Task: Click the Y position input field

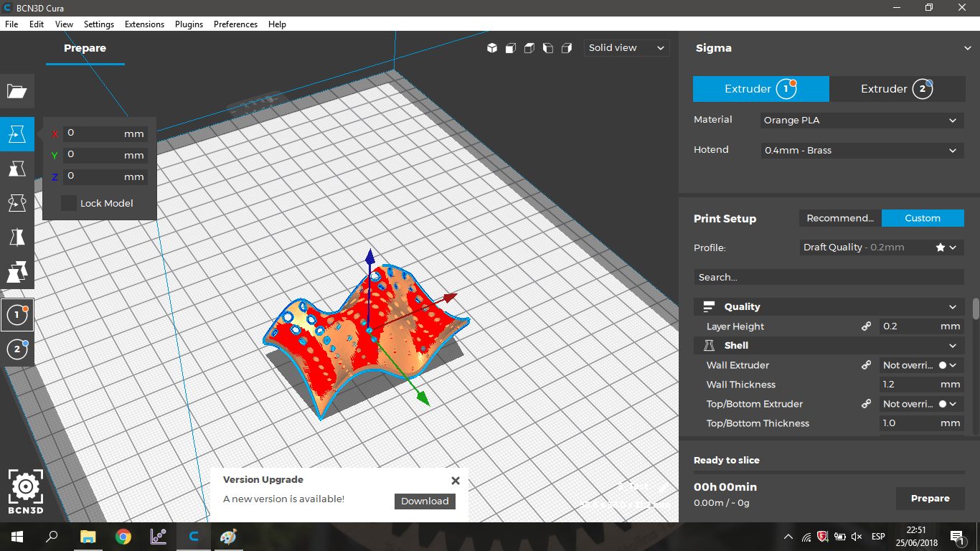Action: [x=105, y=155]
